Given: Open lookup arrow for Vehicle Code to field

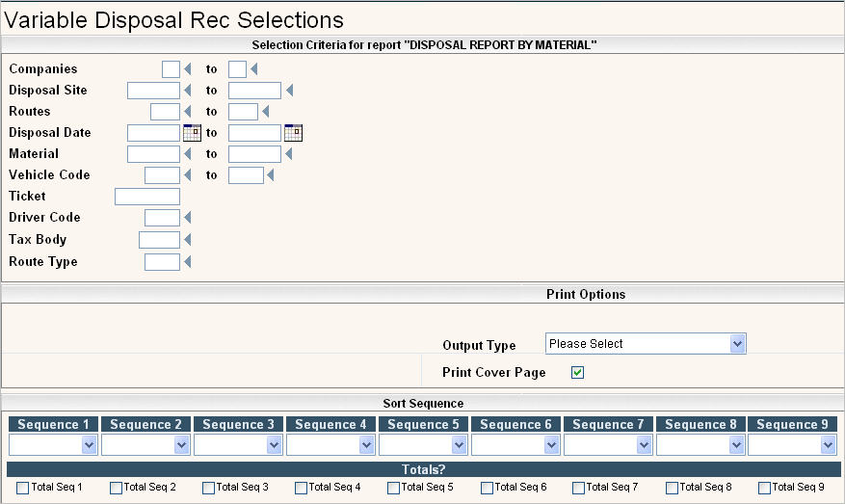Looking at the screenshot, I should click(271, 175).
